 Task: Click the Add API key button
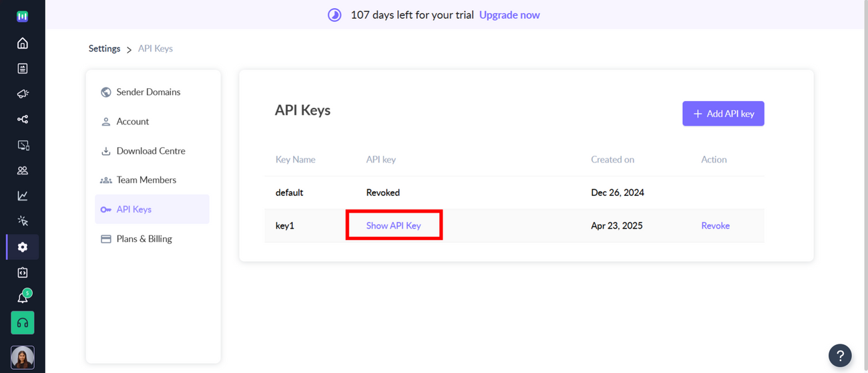tap(723, 114)
